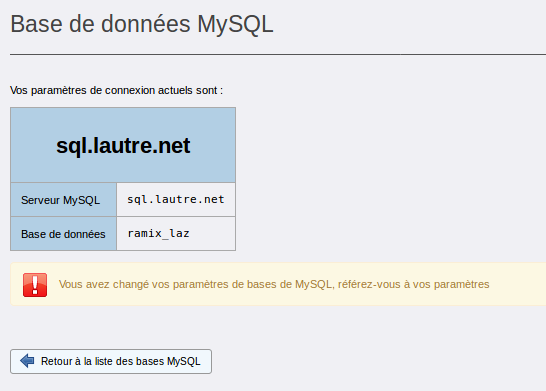Select the sql.lautre.net table header

coord(123,145)
